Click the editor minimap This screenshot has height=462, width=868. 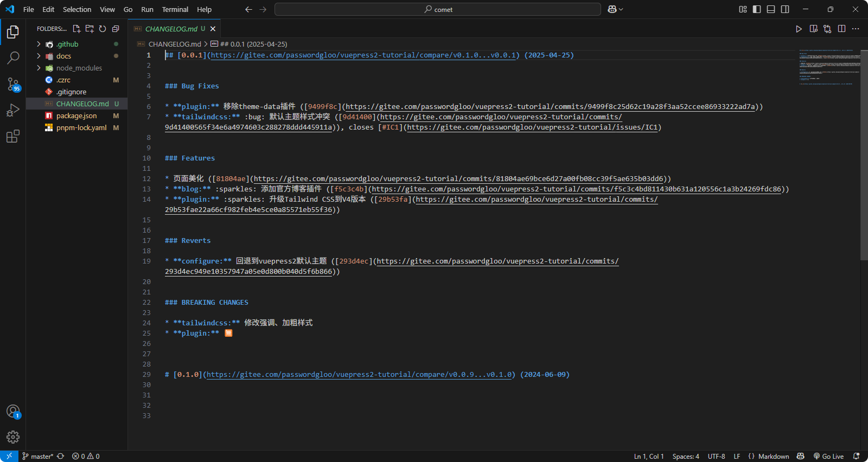[x=828, y=68]
